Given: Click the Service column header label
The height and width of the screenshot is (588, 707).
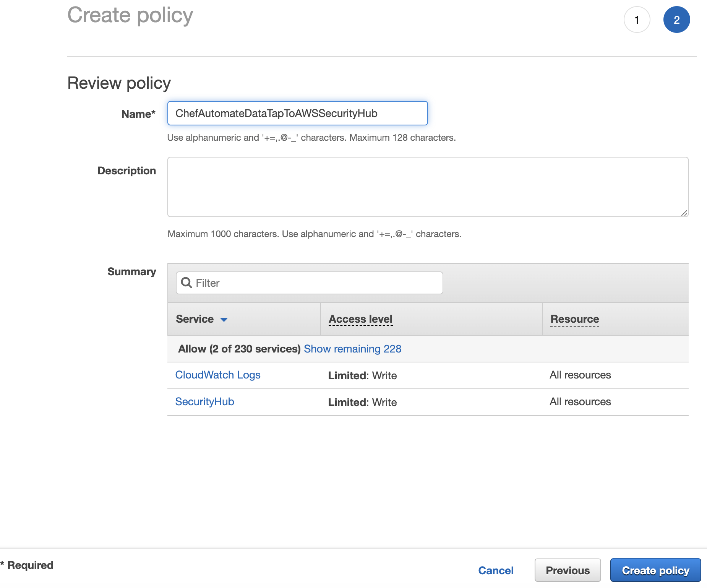Looking at the screenshot, I should (x=195, y=319).
